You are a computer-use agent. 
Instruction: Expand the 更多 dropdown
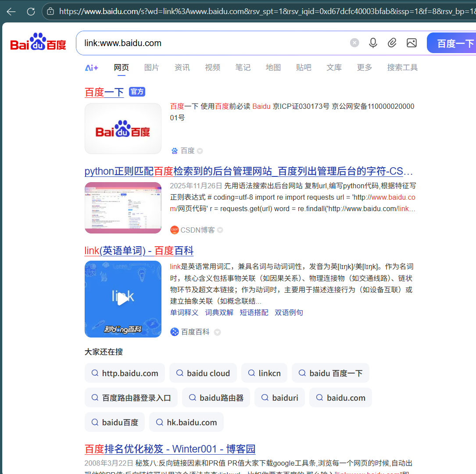[364, 68]
